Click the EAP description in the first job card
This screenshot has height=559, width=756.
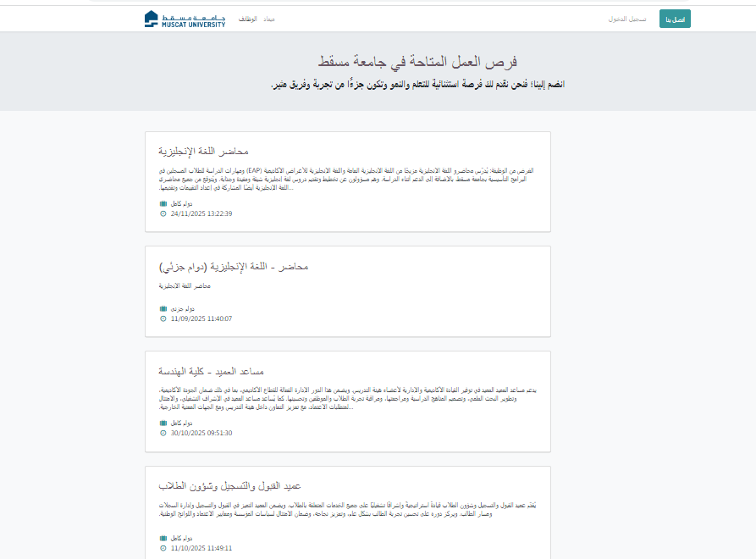[347, 179]
